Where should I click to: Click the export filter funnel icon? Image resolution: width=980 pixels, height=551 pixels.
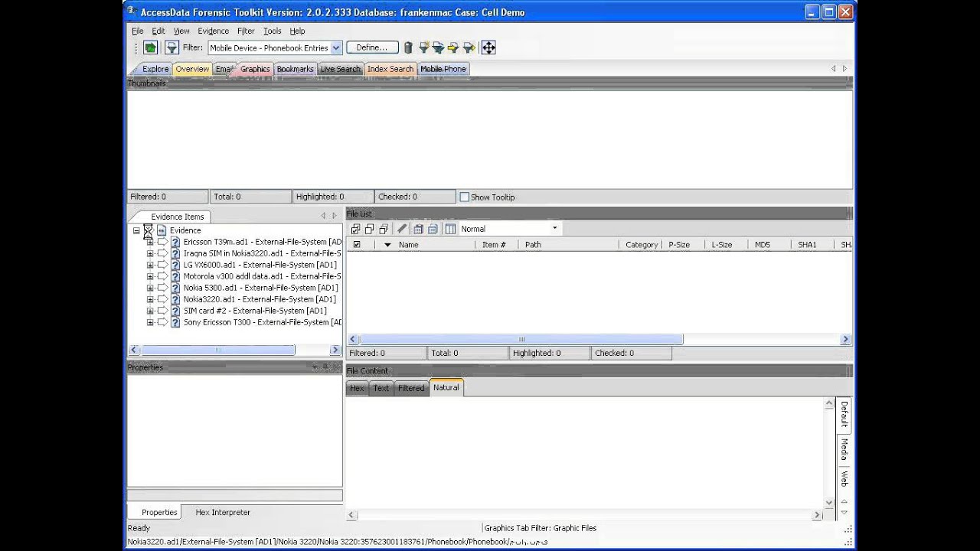click(x=468, y=47)
